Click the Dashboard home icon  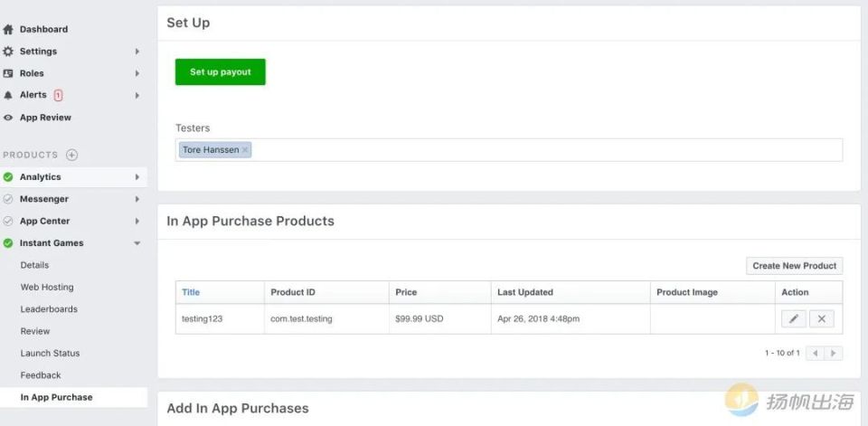[8, 29]
